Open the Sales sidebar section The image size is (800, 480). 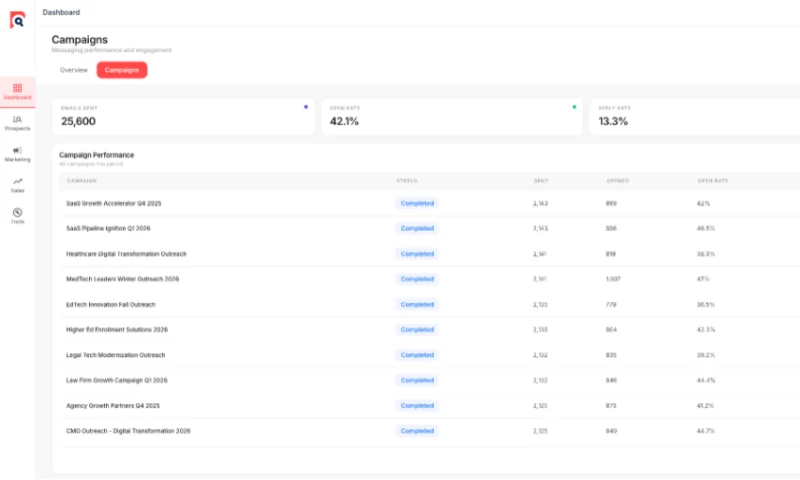tap(17, 185)
